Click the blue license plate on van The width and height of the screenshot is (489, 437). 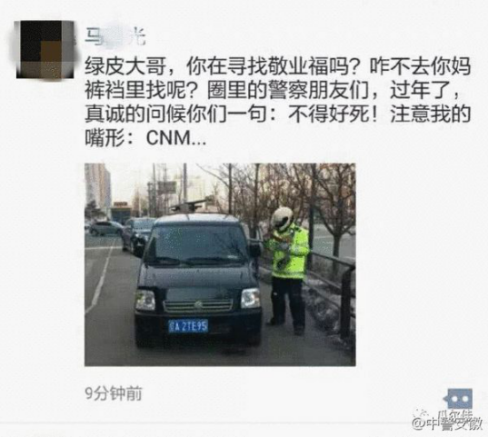pos(188,326)
